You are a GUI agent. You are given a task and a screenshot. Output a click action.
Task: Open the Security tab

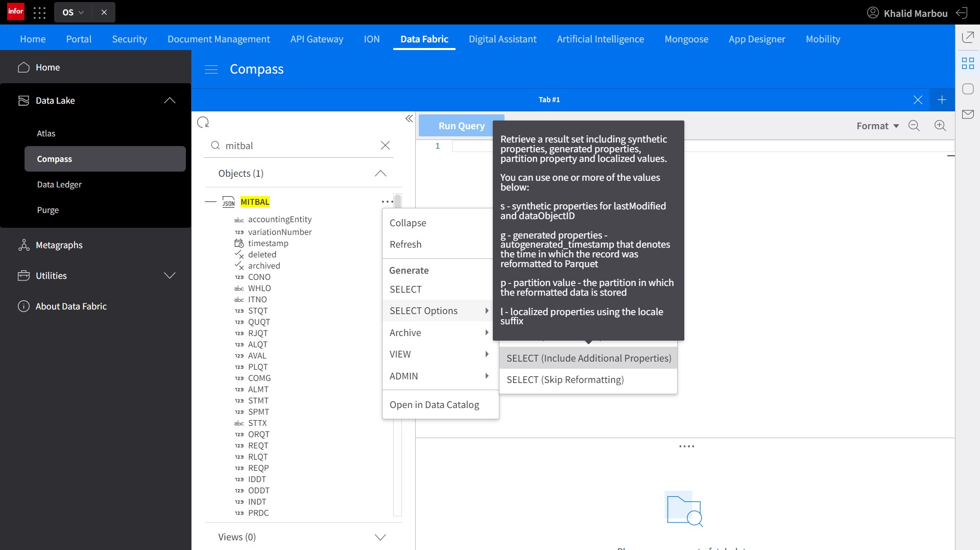[129, 39]
